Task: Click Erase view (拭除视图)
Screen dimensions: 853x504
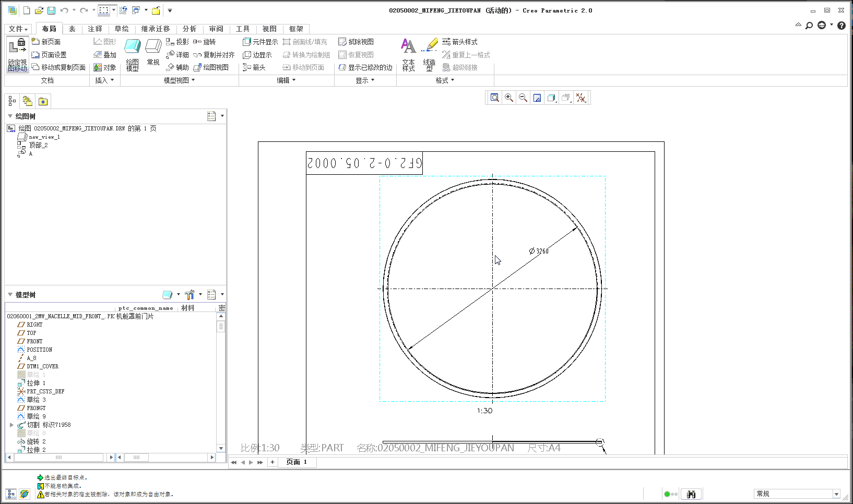Action: (x=356, y=42)
